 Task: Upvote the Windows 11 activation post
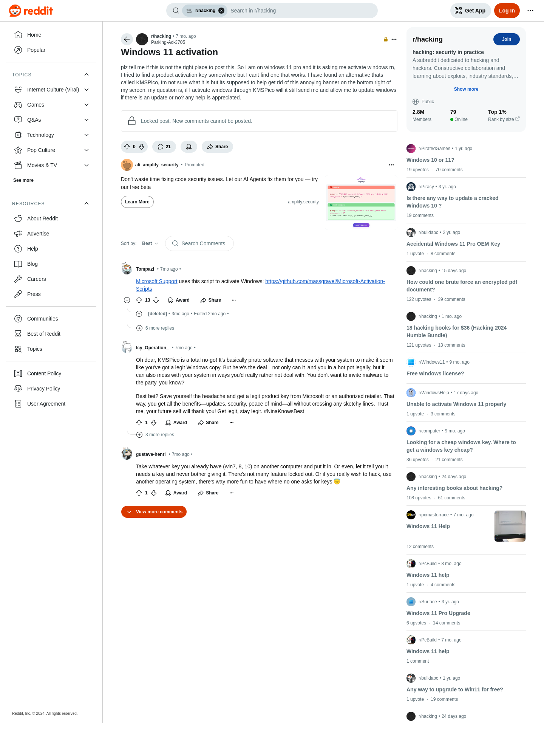coord(127,147)
